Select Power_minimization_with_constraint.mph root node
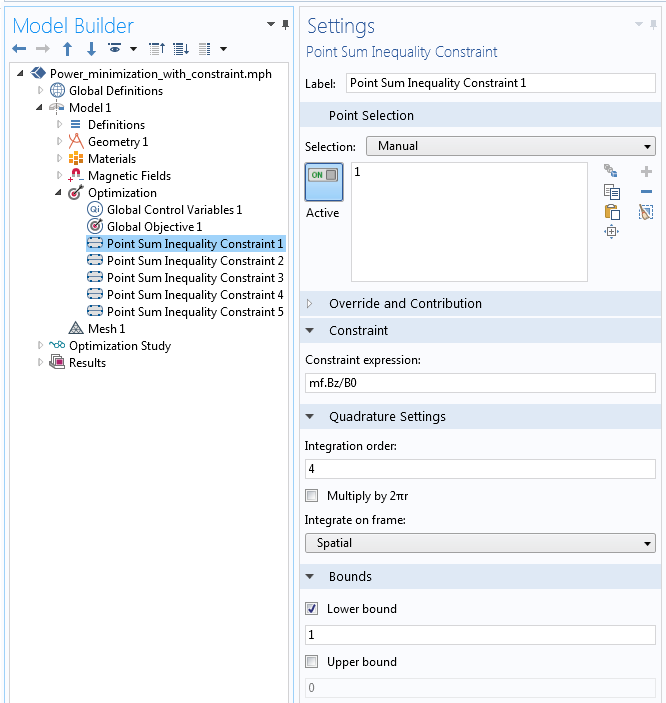 coord(161,74)
